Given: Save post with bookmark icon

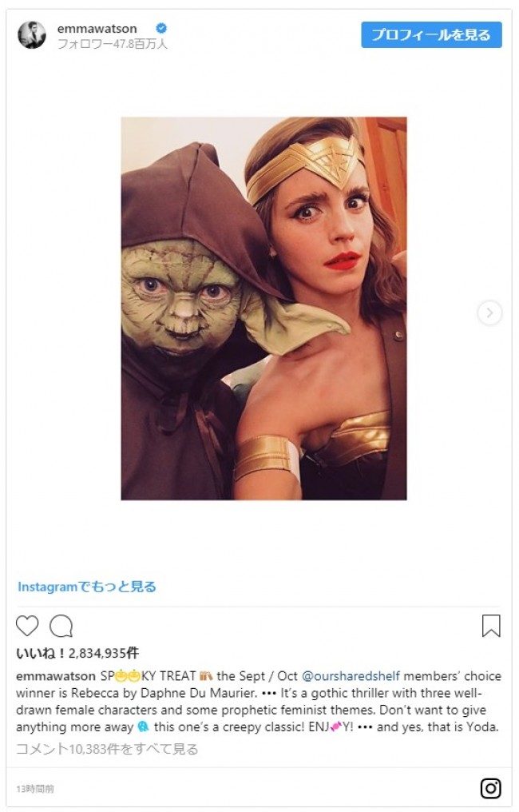Looking at the screenshot, I should (x=491, y=626).
